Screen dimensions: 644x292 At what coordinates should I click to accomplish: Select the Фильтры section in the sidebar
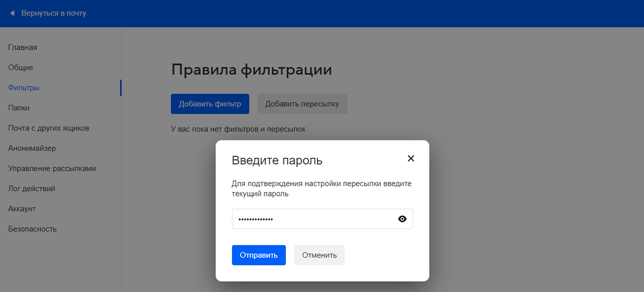pos(22,87)
